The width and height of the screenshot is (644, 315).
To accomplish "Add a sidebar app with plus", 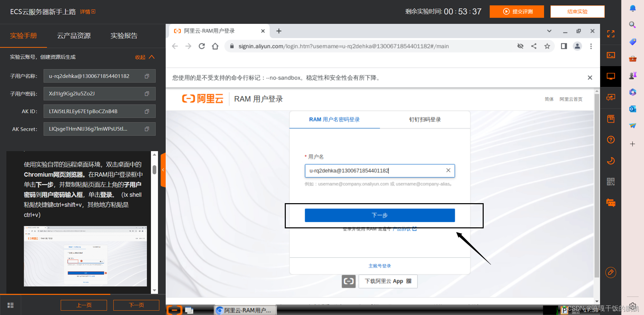I will tap(633, 144).
